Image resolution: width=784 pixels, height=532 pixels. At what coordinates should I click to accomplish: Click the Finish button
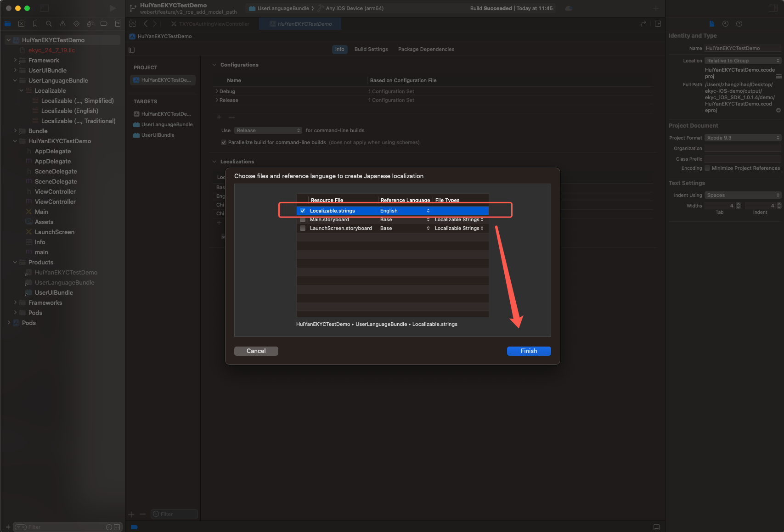tap(529, 351)
